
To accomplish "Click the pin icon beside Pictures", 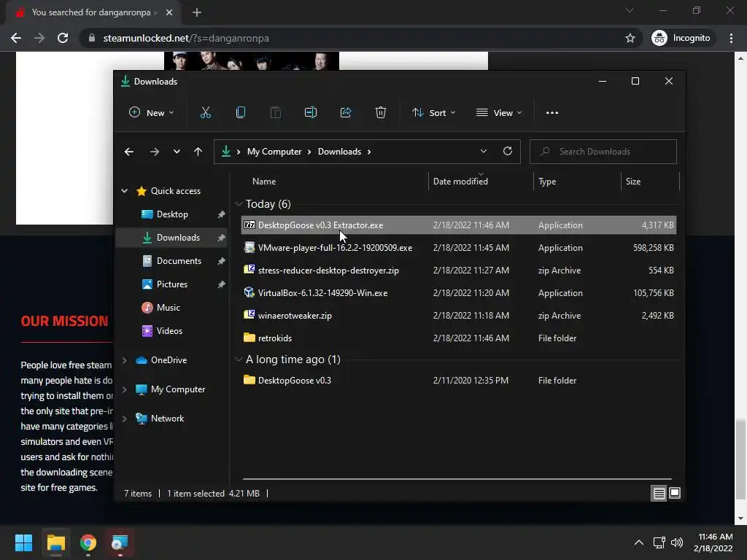I will point(222,285).
